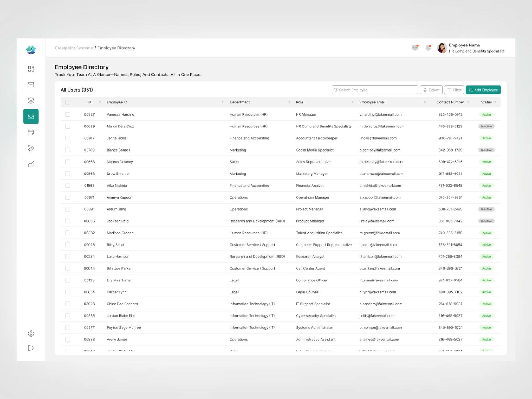Open the dashboard grid icon in sidebar

click(31, 69)
